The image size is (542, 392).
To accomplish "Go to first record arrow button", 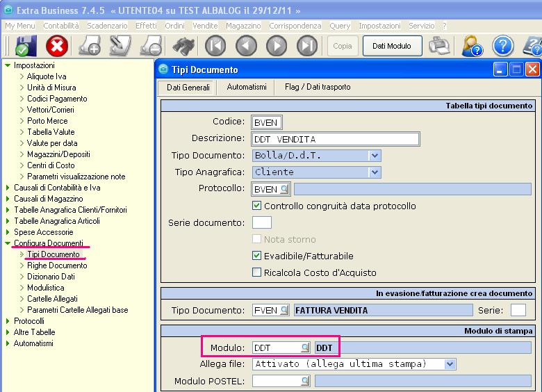I will click(x=215, y=46).
